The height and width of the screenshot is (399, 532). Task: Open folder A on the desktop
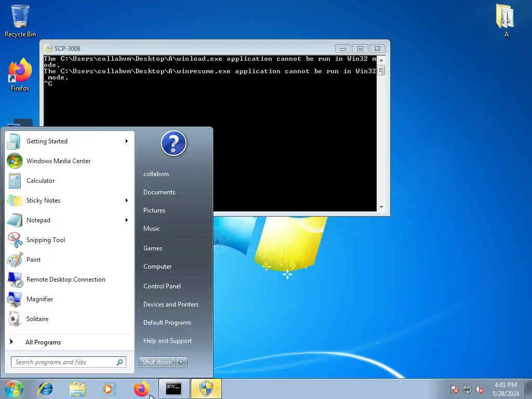pyautogui.click(x=506, y=20)
